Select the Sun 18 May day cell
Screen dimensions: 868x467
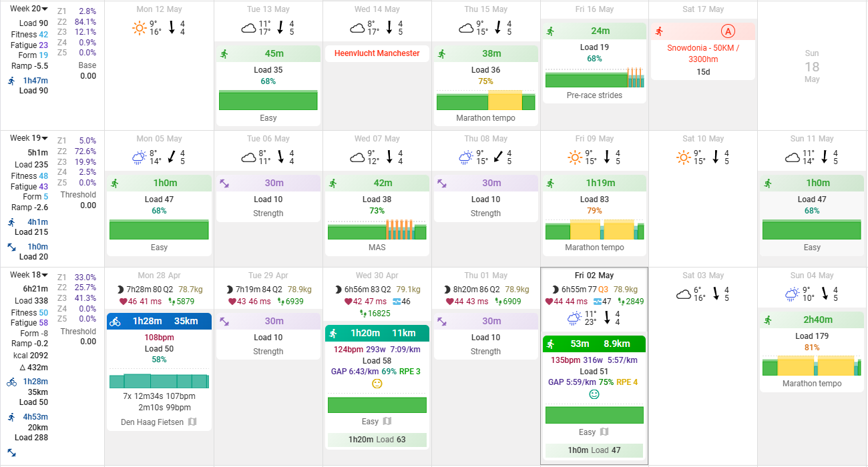[811, 67]
